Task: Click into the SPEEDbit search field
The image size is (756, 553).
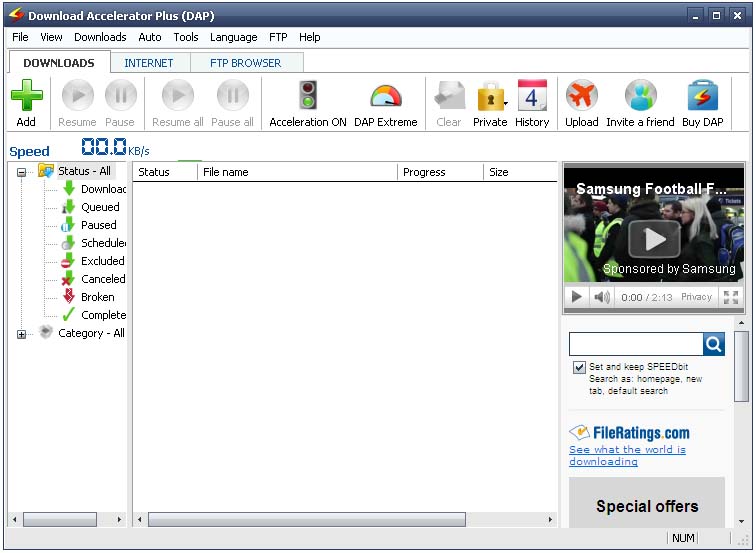Action: tap(636, 344)
